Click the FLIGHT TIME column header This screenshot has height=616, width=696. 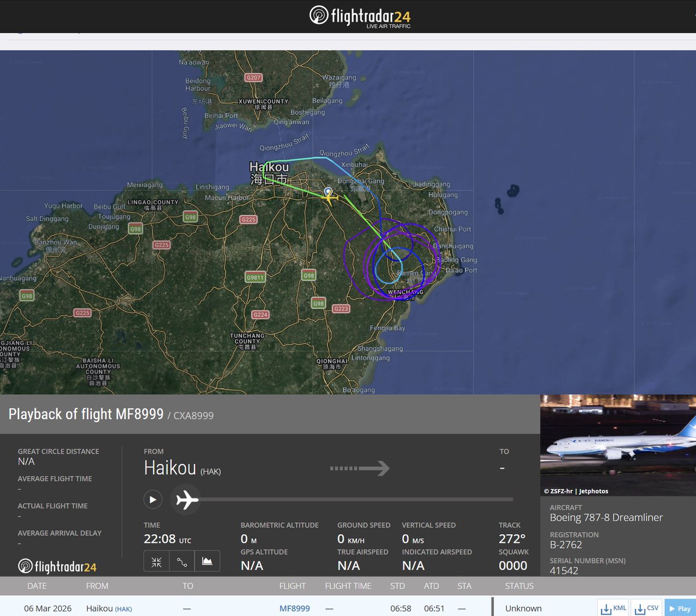(348, 586)
